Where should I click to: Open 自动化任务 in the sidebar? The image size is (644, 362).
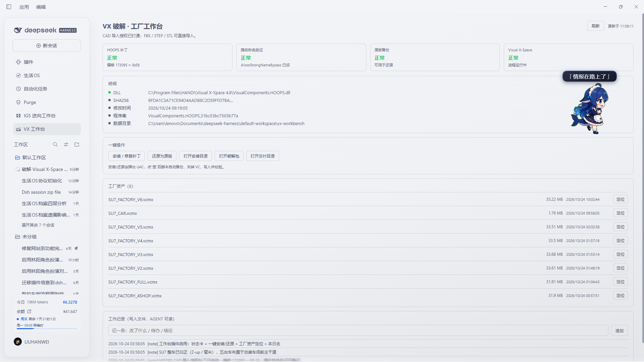click(47, 89)
